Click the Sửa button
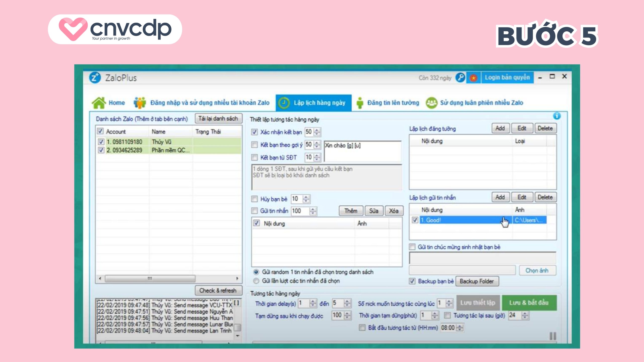Viewport: 644px width, 362px height. click(x=374, y=211)
